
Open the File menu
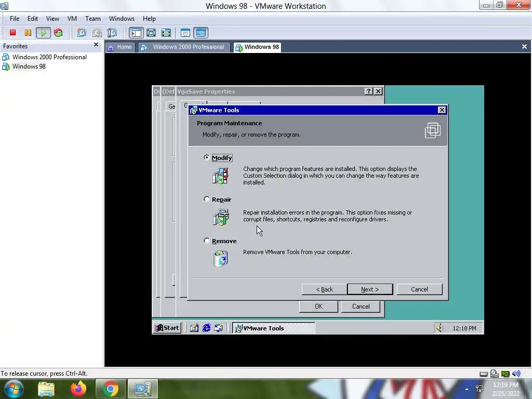(x=15, y=19)
